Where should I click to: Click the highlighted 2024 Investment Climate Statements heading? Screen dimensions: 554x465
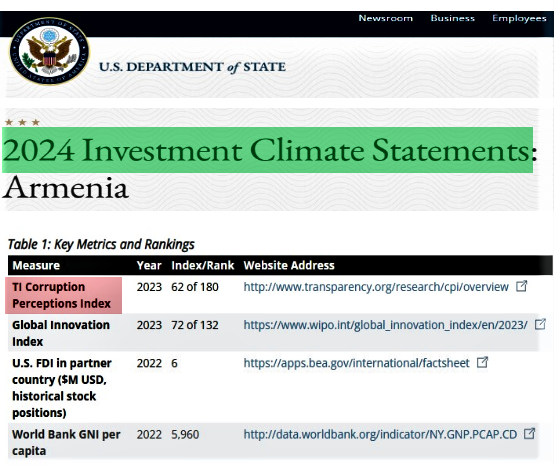pos(267,150)
